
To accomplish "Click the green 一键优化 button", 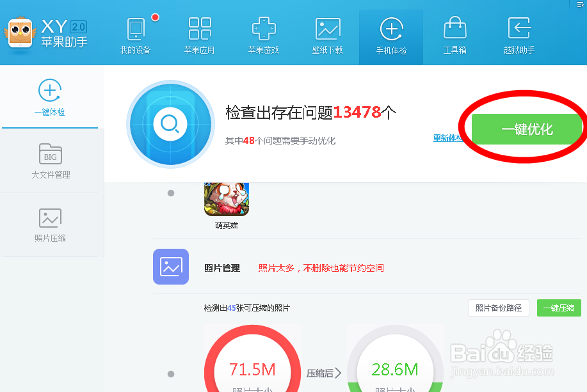I will click(527, 129).
